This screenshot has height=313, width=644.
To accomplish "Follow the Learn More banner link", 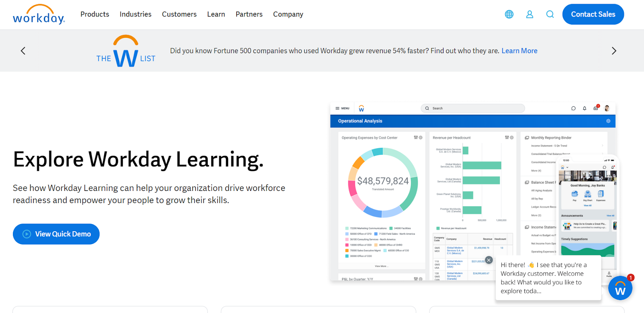I will click(519, 51).
